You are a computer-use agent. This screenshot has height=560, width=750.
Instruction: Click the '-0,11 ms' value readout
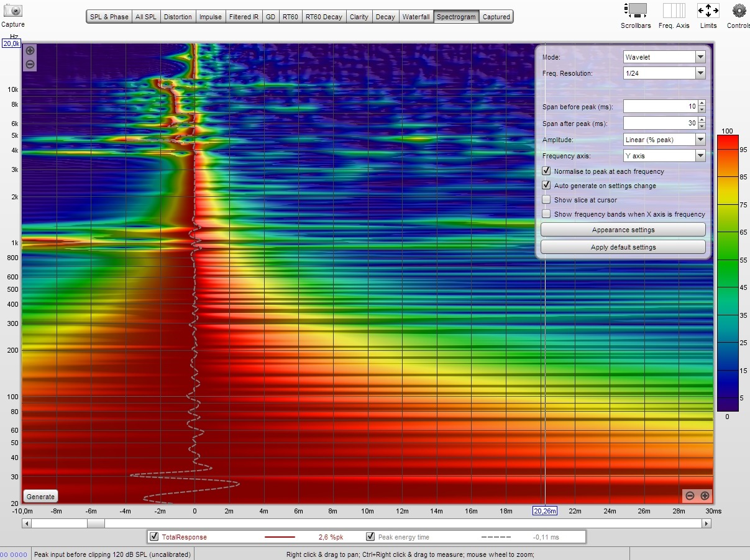click(x=546, y=537)
